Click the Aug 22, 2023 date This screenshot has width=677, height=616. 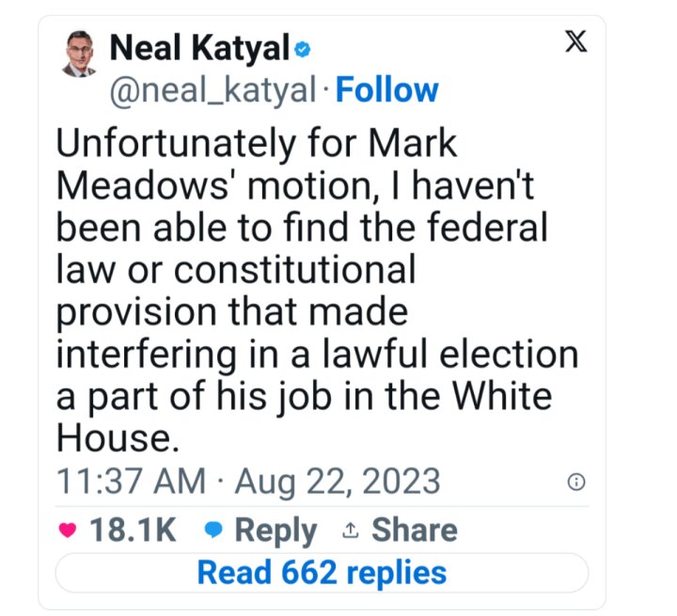tap(338, 482)
